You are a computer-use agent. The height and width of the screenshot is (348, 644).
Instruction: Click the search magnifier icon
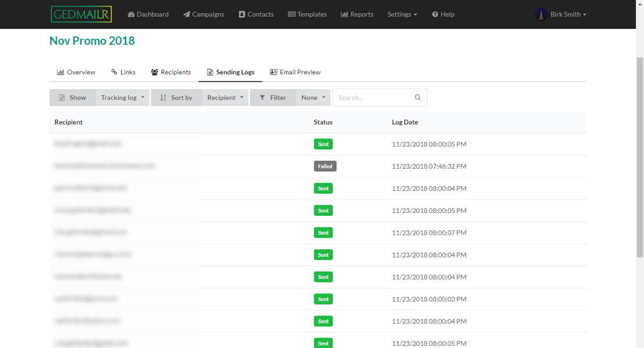(417, 97)
